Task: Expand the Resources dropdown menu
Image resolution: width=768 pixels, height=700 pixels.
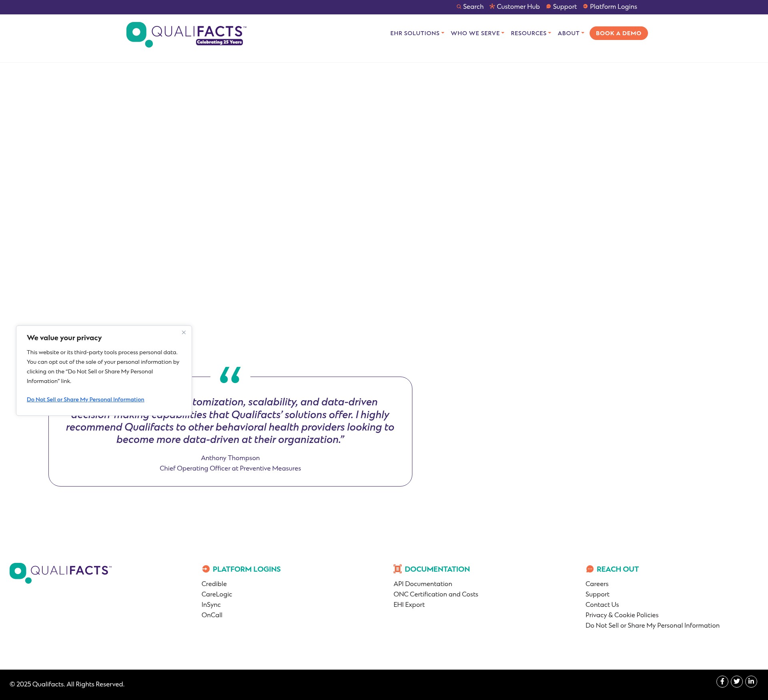Action: pyautogui.click(x=531, y=33)
